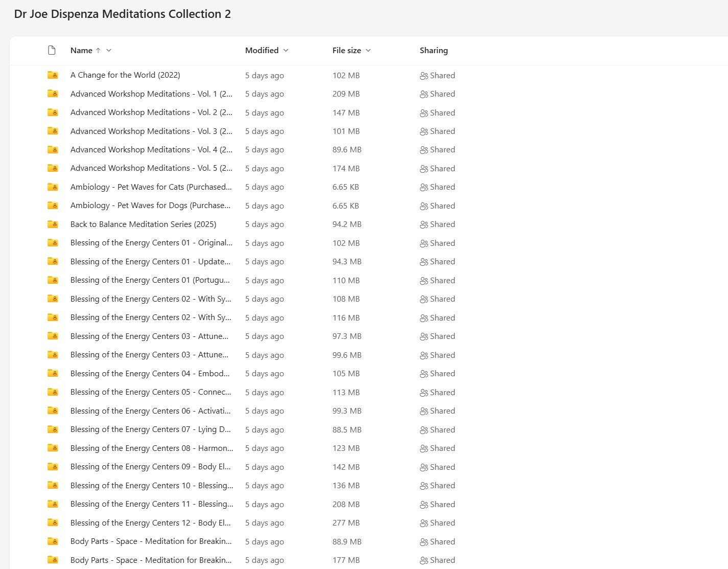This screenshot has width=728, height=569.
Task: Click Shared status for Advanced Workshop Vol. 2
Action: (437, 112)
